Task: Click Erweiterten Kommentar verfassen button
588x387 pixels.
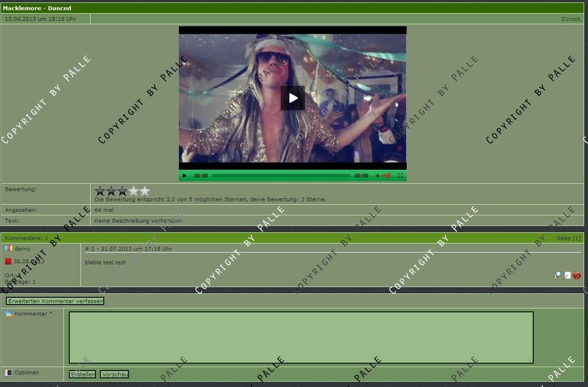Action: [55, 301]
